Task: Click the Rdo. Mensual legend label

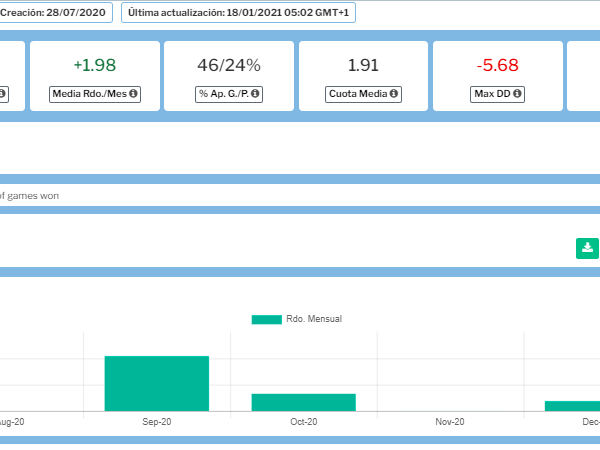Action: pyautogui.click(x=314, y=319)
